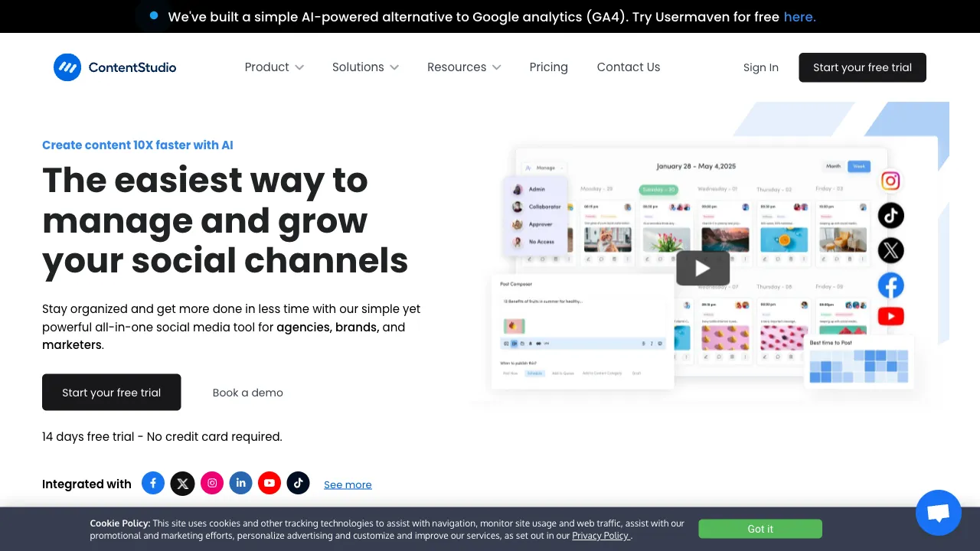Click '14 days free trial - No credit card required.' text
Viewport: 980px width, 551px height.
click(x=162, y=436)
